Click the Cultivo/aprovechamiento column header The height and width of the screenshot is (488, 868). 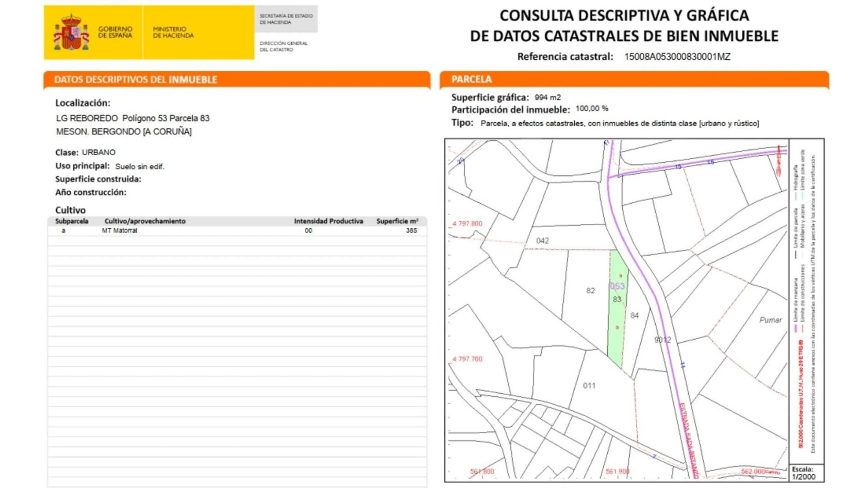tap(145, 221)
